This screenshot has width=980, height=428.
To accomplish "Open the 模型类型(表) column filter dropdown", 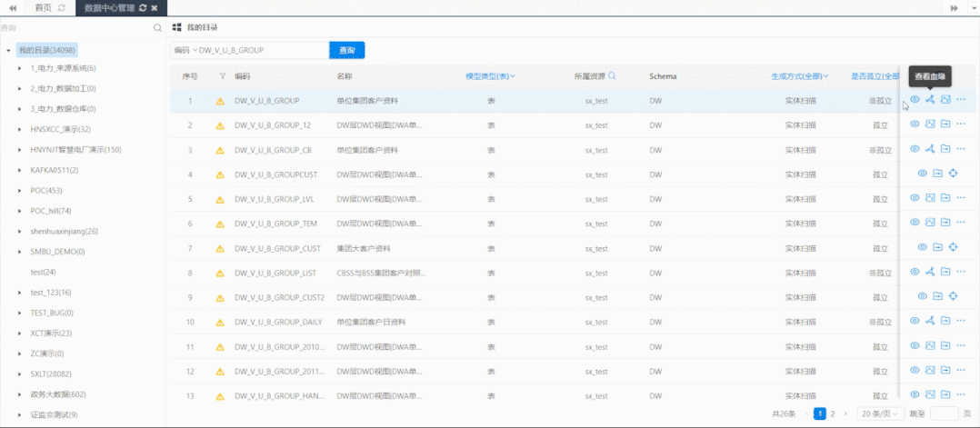I will click(x=490, y=76).
